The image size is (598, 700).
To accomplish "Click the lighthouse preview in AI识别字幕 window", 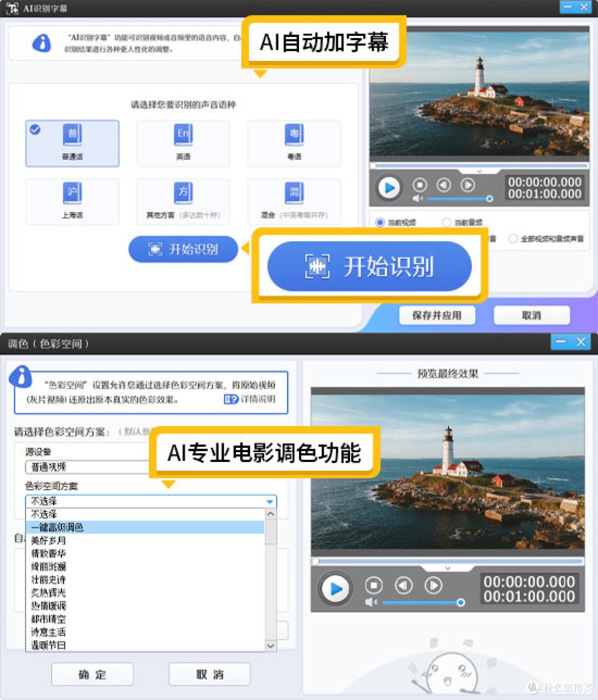I will point(480,94).
